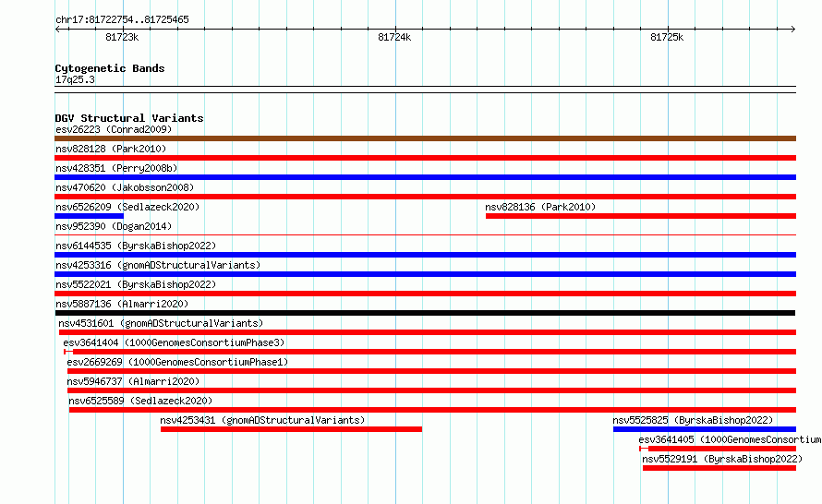Viewport: 822px width, 504px height.
Task: Click the blue nsv4253316 variant bar
Action: click(x=425, y=274)
